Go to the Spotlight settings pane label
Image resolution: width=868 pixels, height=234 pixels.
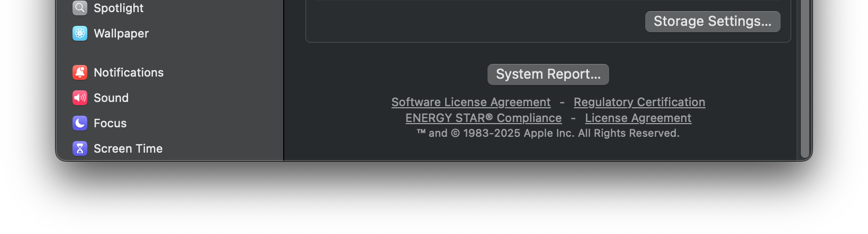(x=119, y=8)
